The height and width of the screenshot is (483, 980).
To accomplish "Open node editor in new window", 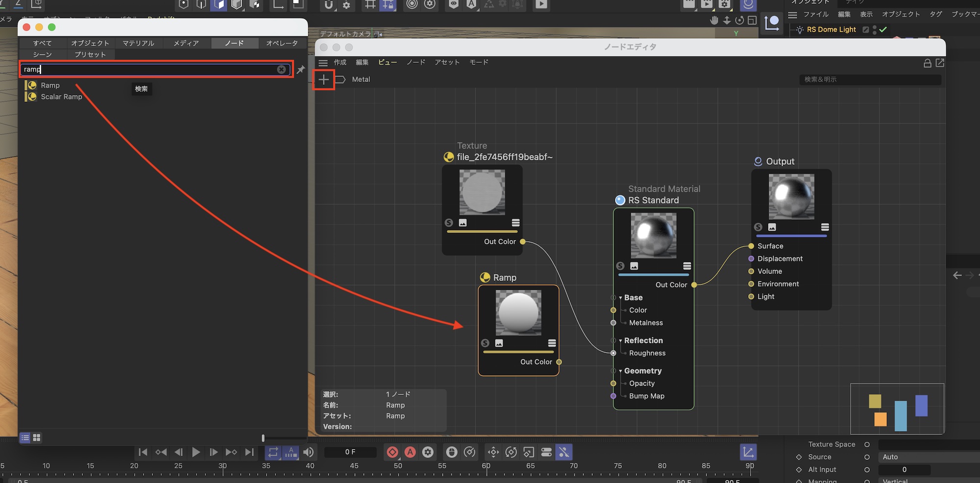I will 940,63.
